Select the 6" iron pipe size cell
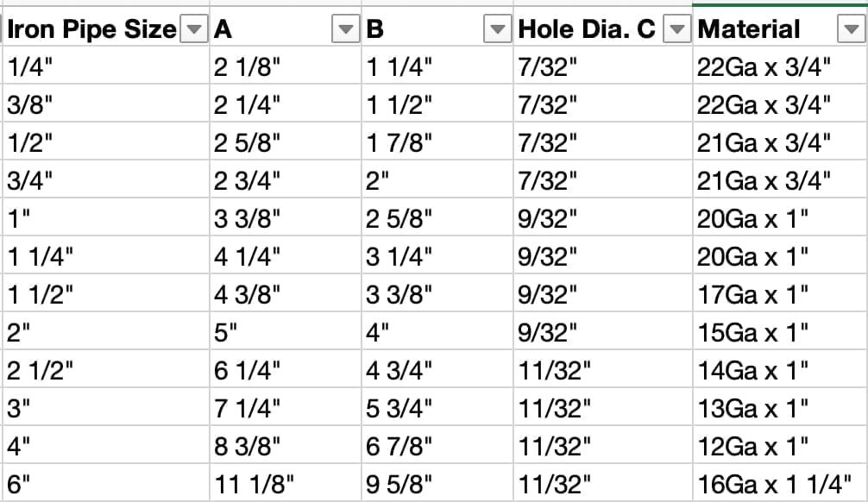Image resolution: width=868 pixels, height=502 pixels. 106,483
